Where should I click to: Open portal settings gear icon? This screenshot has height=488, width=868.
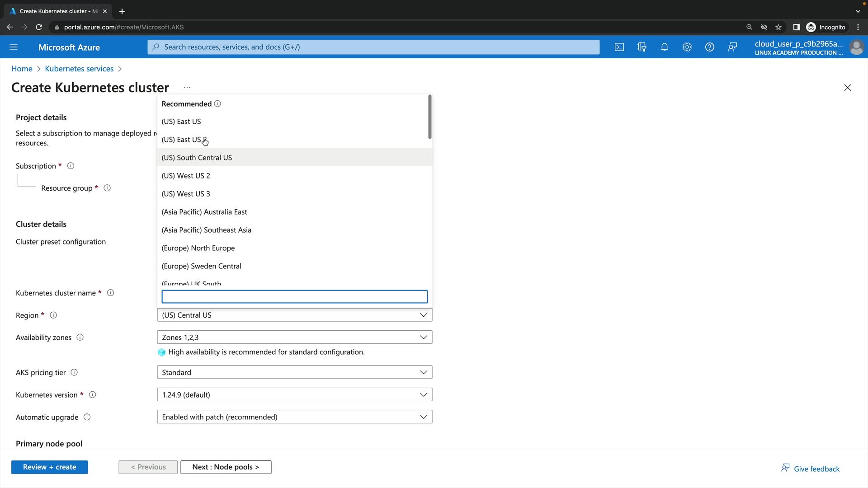click(687, 47)
